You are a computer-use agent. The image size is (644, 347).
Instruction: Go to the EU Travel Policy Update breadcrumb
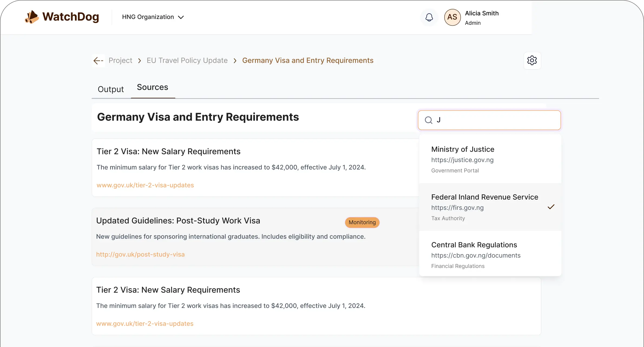tap(187, 61)
